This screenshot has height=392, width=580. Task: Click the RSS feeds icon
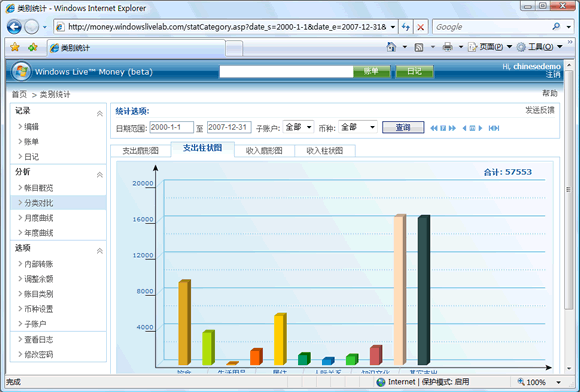click(419, 47)
